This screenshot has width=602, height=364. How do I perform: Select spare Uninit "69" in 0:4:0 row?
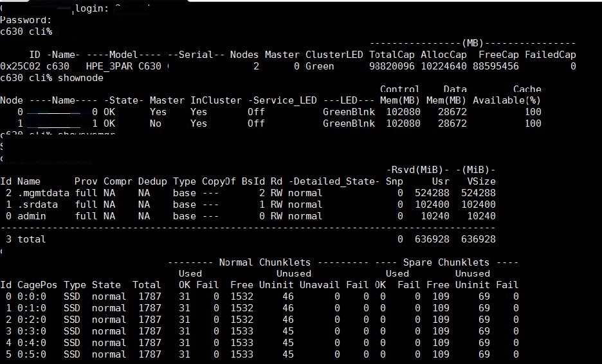[484, 343]
